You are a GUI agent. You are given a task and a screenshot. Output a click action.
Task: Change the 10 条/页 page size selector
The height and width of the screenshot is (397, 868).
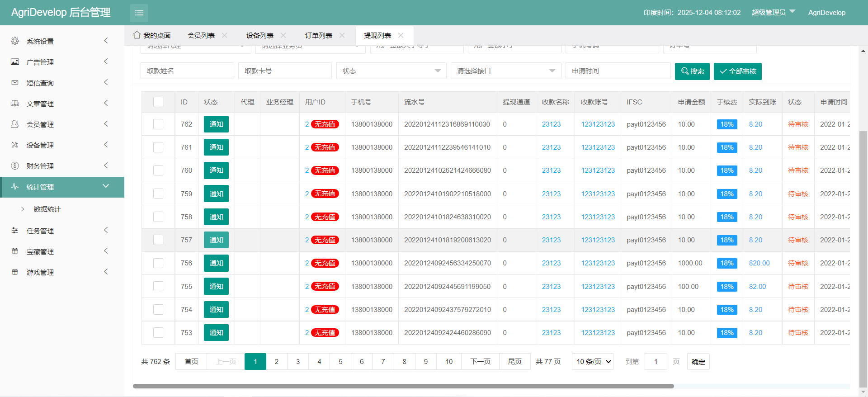point(593,362)
